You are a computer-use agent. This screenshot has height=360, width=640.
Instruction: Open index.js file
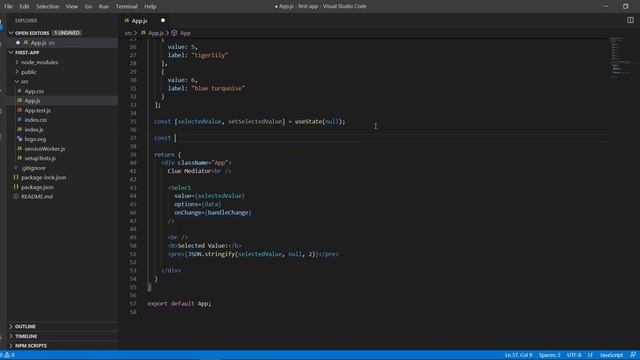click(x=34, y=129)
